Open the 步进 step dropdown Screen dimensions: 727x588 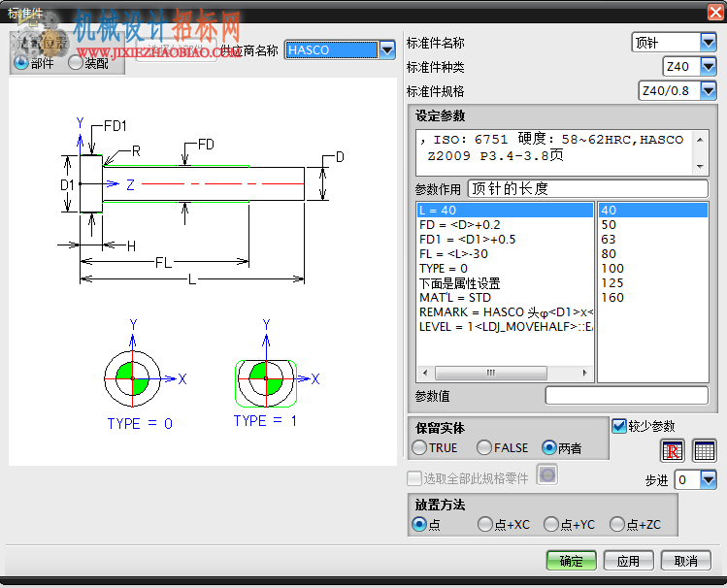click(x=708, y=479)
